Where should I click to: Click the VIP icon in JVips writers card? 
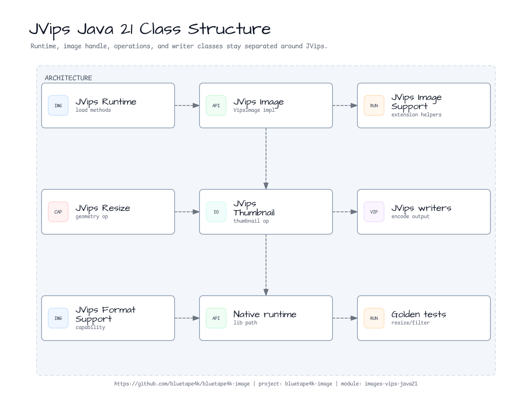pyautogui.click(x=374, y=212)
